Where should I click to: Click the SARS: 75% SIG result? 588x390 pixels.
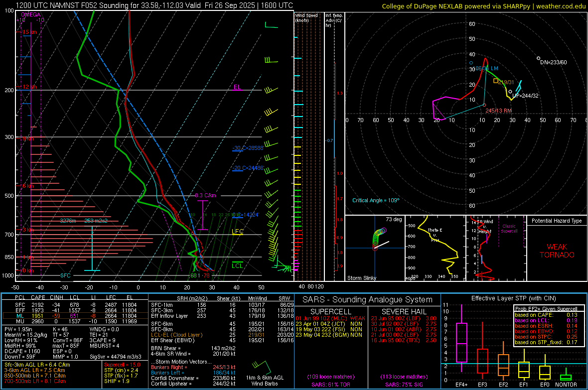(x=404, y=385)
